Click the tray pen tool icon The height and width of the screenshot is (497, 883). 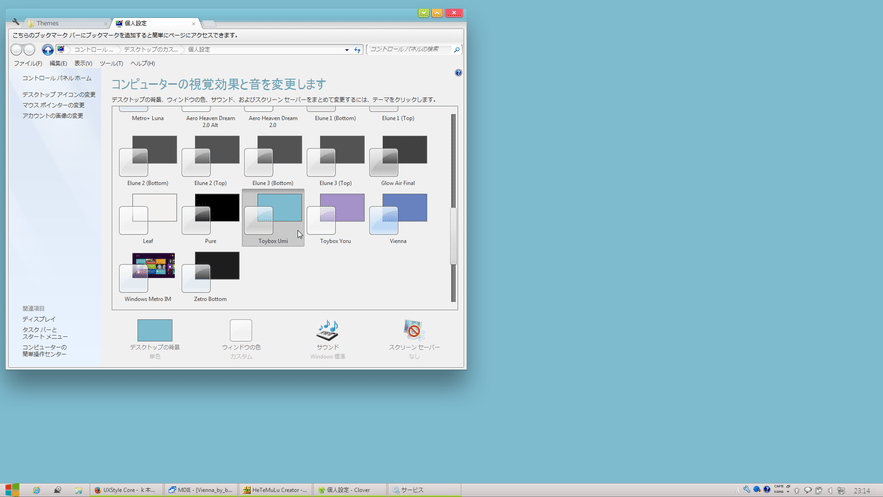[x=747, y=490]
